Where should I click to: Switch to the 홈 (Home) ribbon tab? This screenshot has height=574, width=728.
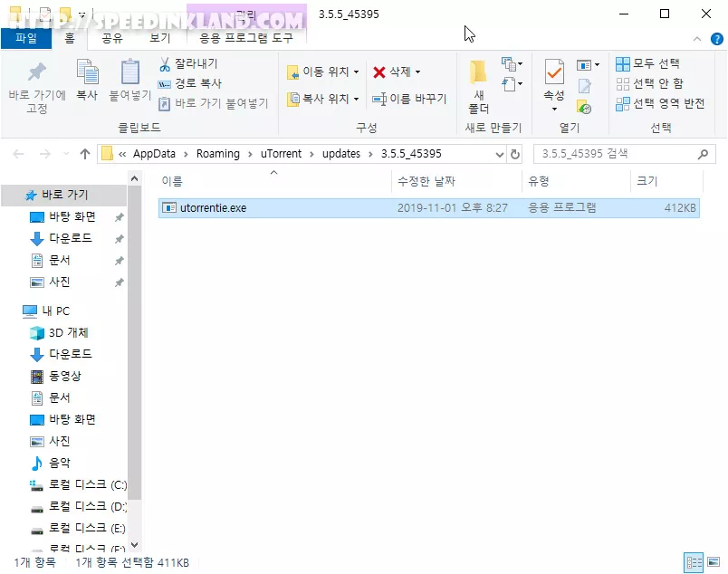[x=70, y=38]
